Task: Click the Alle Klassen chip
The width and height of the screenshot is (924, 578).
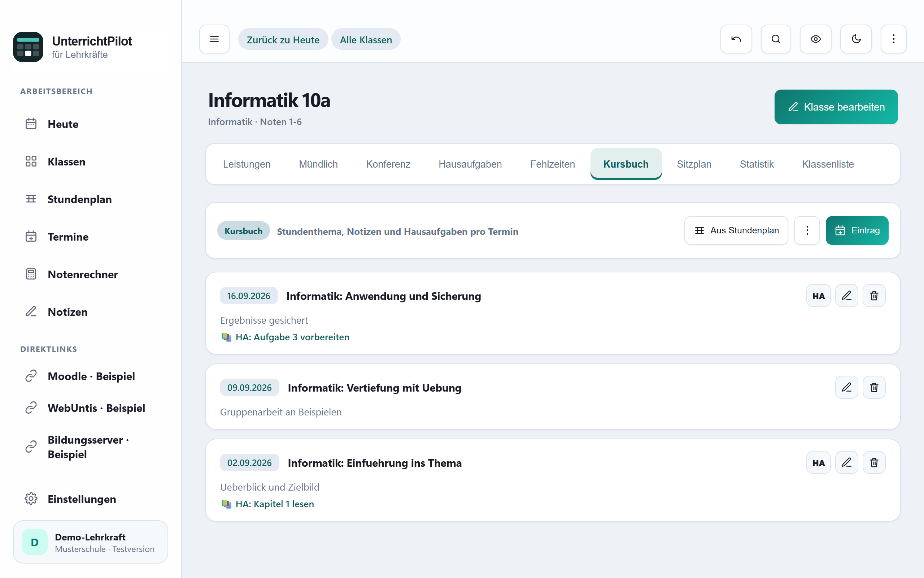Action: click(366, 39)
